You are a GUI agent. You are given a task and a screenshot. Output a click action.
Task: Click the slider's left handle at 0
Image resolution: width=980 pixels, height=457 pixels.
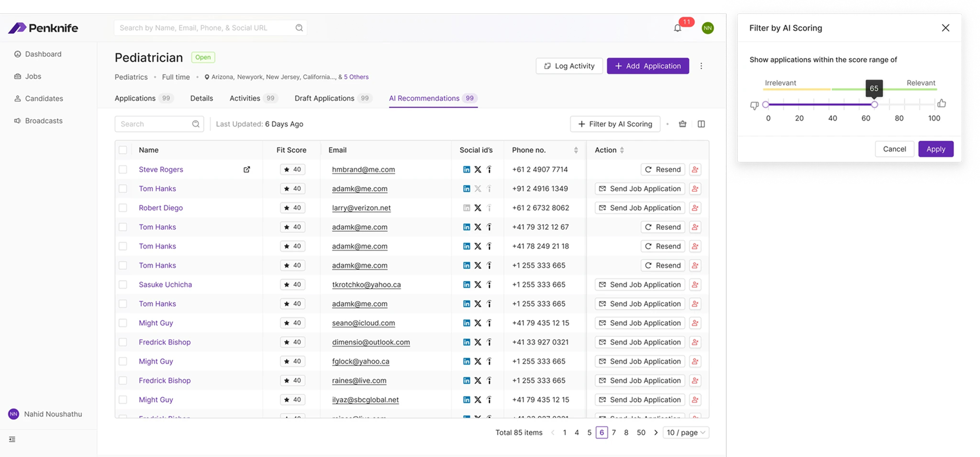tap(766, 104)
